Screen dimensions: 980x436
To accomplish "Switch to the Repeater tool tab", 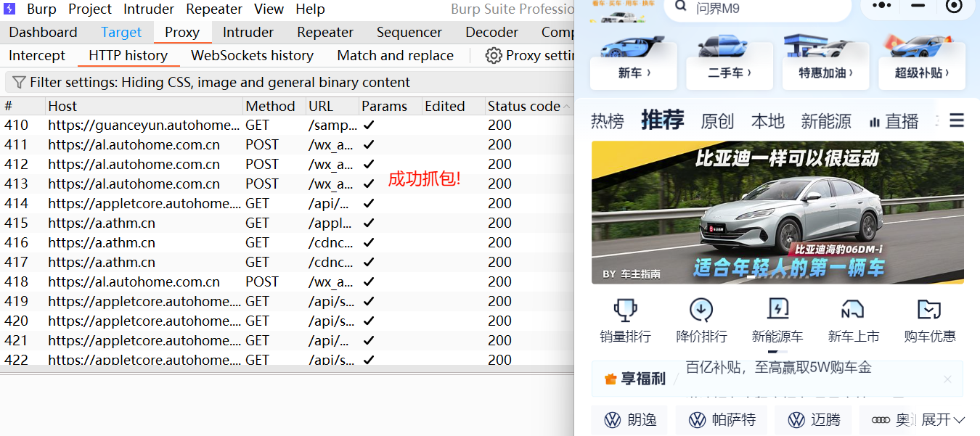I will pyautogui.click(x=325, y=33).
